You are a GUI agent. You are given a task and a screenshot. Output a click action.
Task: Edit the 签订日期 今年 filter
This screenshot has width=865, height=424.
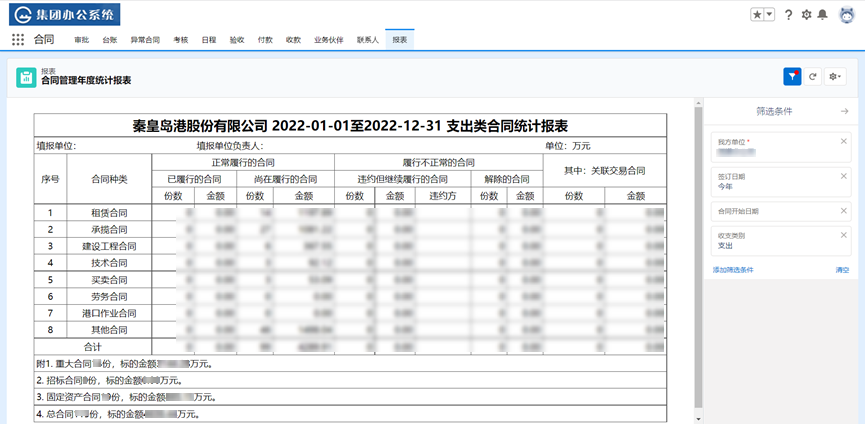[x=781, y=182]
